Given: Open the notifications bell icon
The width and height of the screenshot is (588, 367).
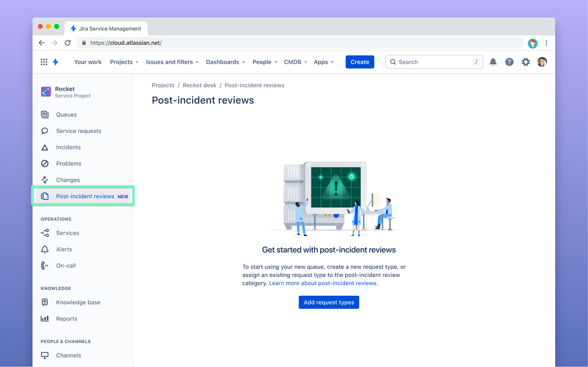Looking at the screenshot, I should tap(493, 62).
